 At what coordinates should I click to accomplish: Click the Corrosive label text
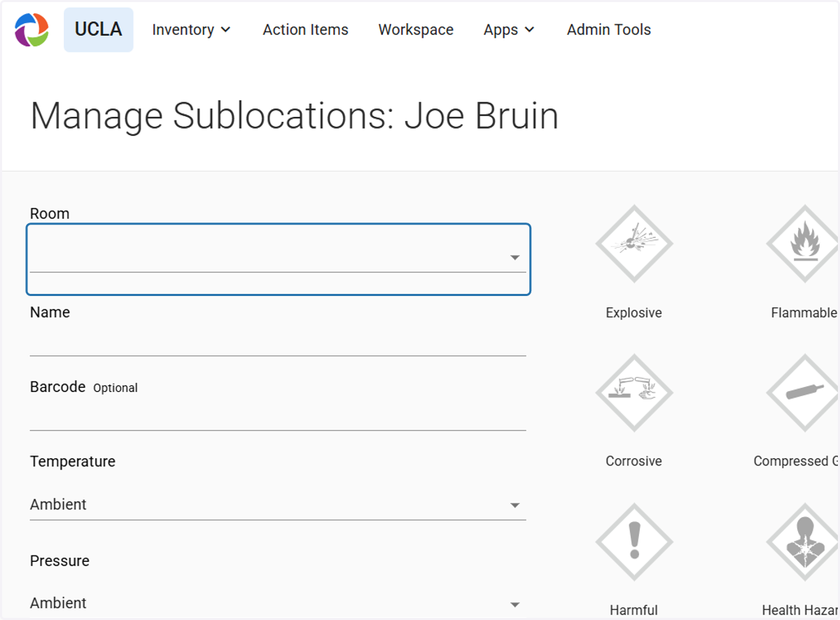pos(634,461)
